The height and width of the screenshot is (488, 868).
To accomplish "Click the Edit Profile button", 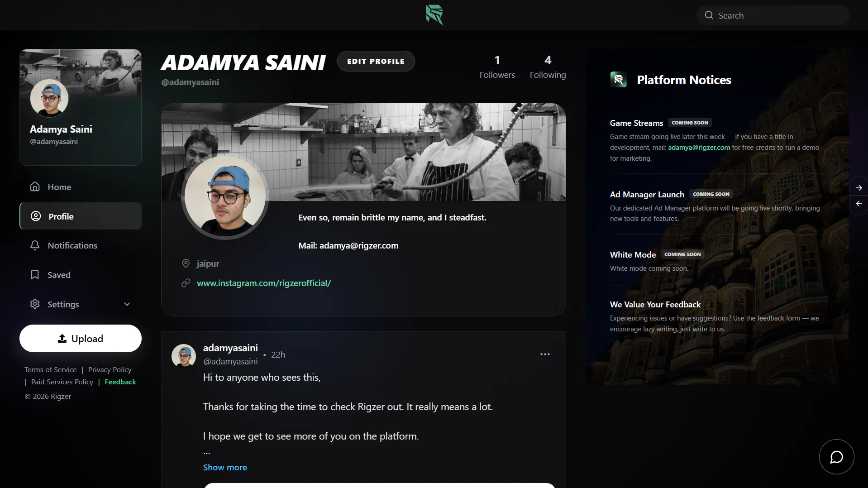I will pos(376,61).
